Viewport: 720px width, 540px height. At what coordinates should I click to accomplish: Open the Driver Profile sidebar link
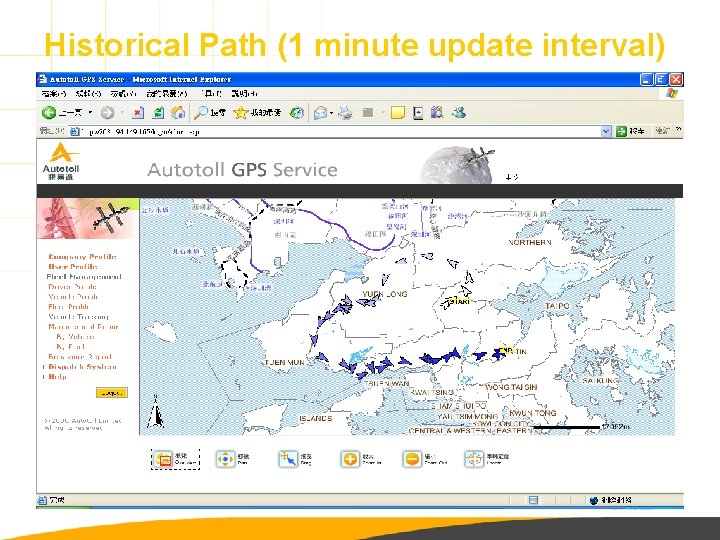click(x=72, y=287)
